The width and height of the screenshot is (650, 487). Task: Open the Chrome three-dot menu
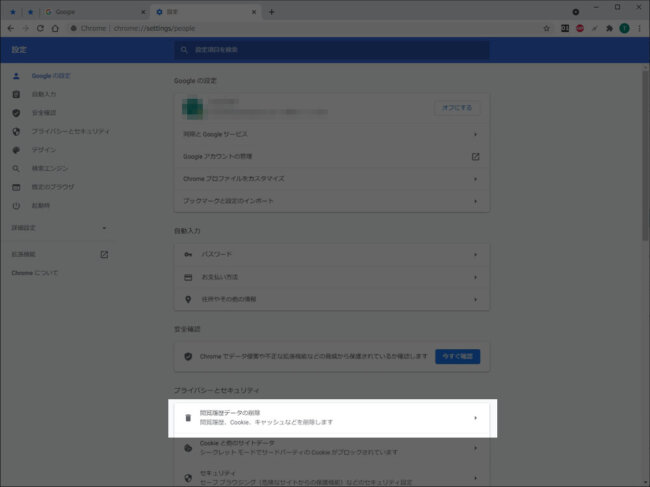[639, 28]
